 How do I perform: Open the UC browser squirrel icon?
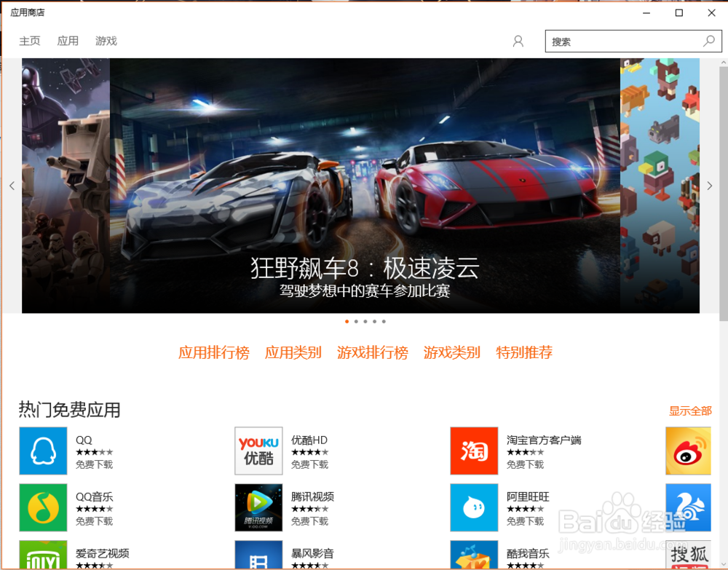pos(688,507)
